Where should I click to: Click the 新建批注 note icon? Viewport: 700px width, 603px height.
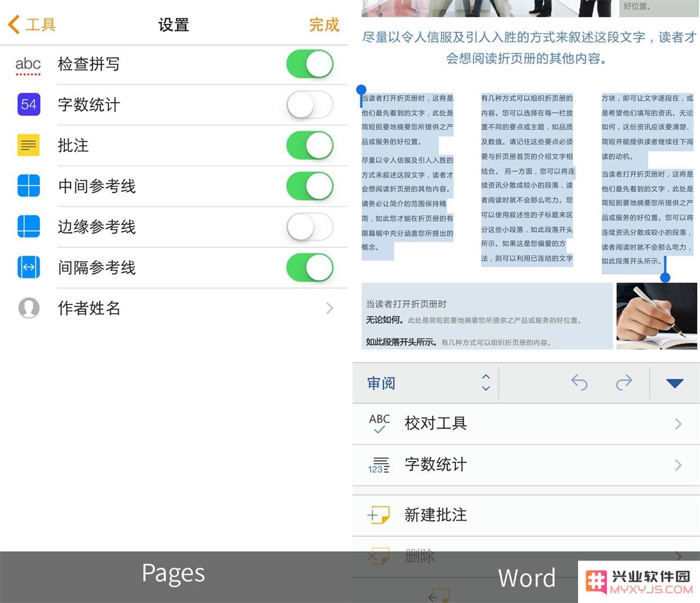(x=378, y=514)
